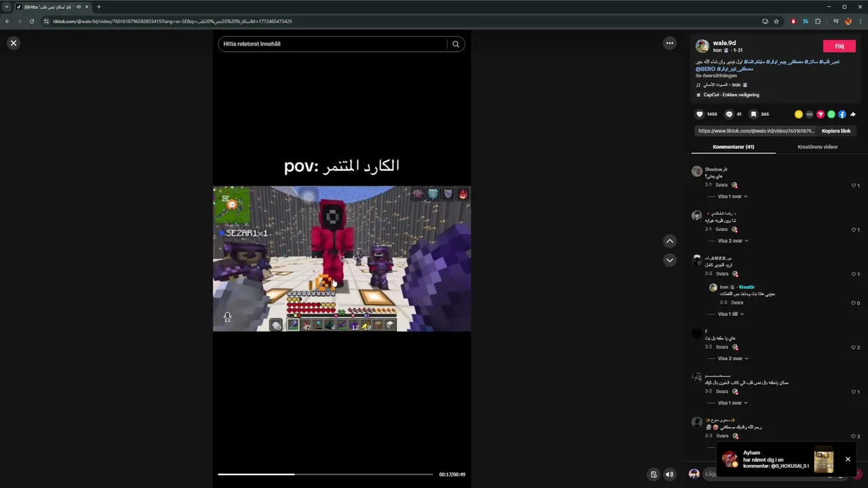Go to next video with down arrow

(x=669, y=260)
